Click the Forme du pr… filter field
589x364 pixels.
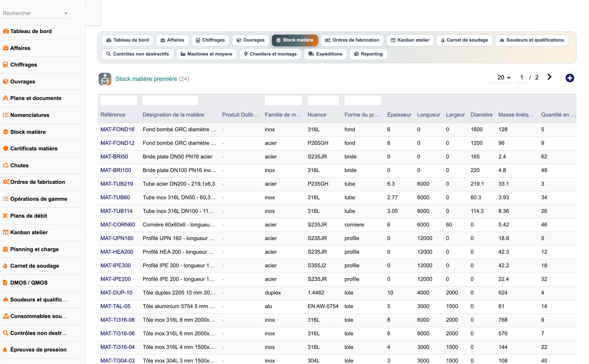pos(363,100)
